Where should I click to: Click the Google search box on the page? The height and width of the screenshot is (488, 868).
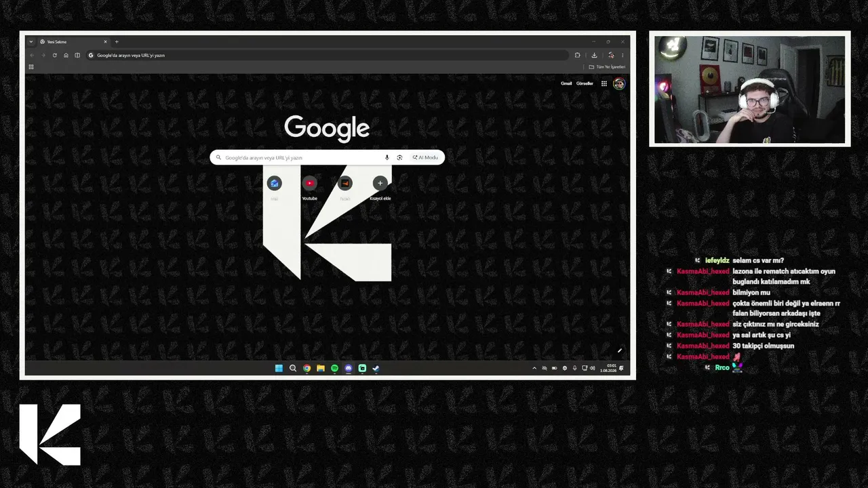pyautogui.click(x=327, y=157)
